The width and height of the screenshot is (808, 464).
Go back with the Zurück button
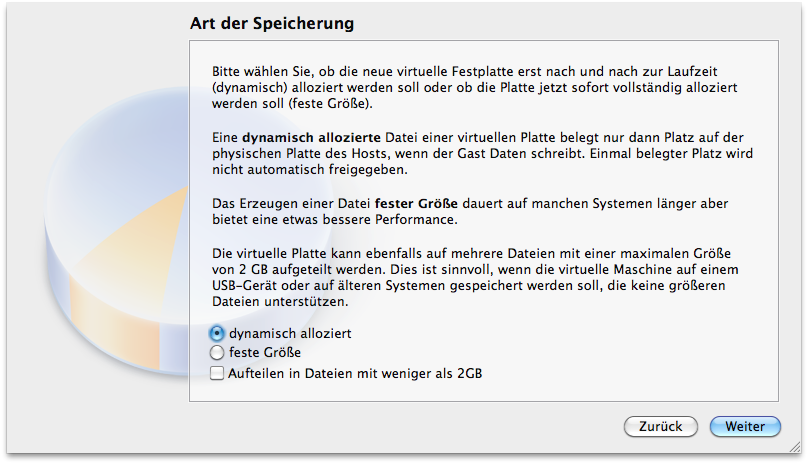pos(661,427)
